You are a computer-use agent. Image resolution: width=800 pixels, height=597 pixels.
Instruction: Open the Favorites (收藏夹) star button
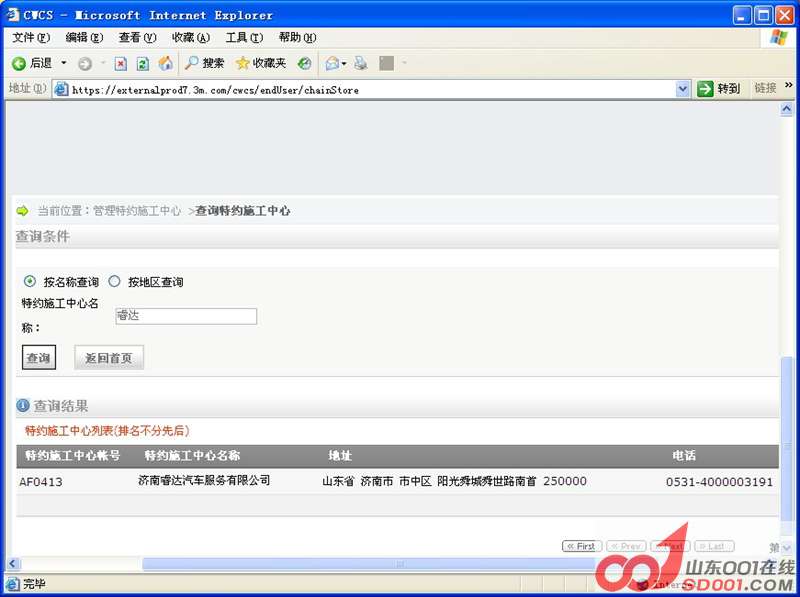[261, 63]
